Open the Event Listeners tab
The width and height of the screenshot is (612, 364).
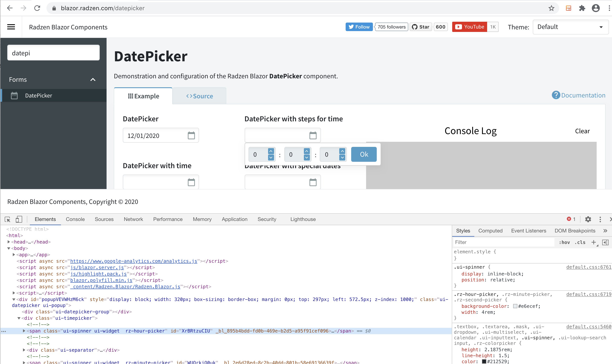pyautogui.click(x=528, y=231)
